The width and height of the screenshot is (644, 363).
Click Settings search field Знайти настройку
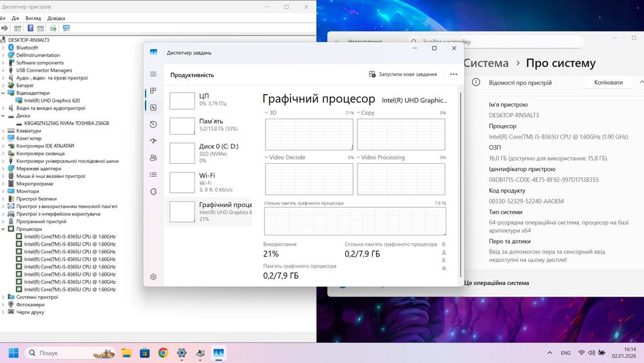(495, 41)
